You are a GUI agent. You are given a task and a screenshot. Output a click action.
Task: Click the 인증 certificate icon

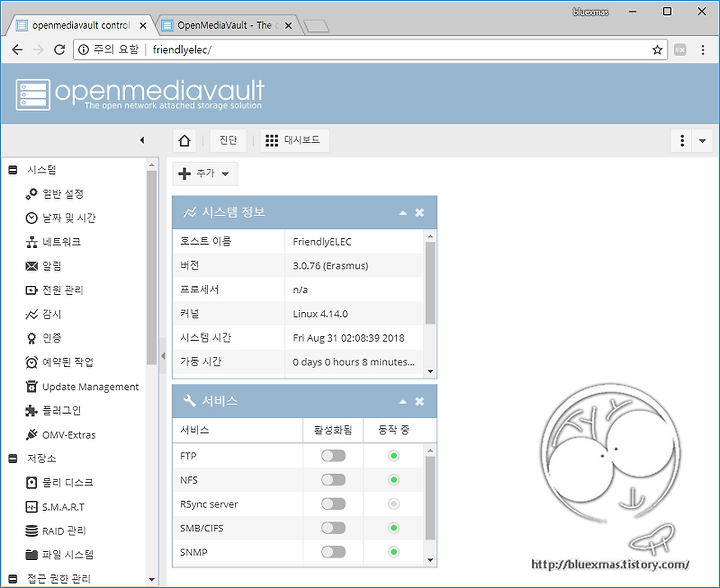[x=31, y=338]
